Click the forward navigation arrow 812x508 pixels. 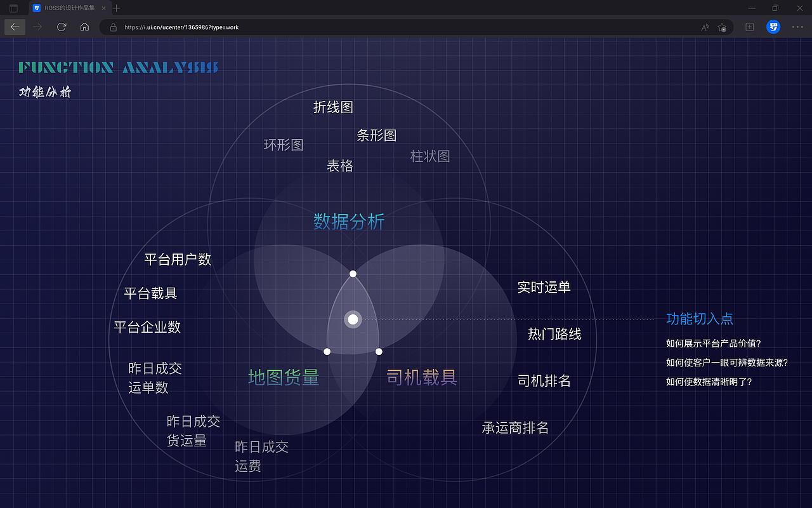pyautogui.click(x=37, y=27)
